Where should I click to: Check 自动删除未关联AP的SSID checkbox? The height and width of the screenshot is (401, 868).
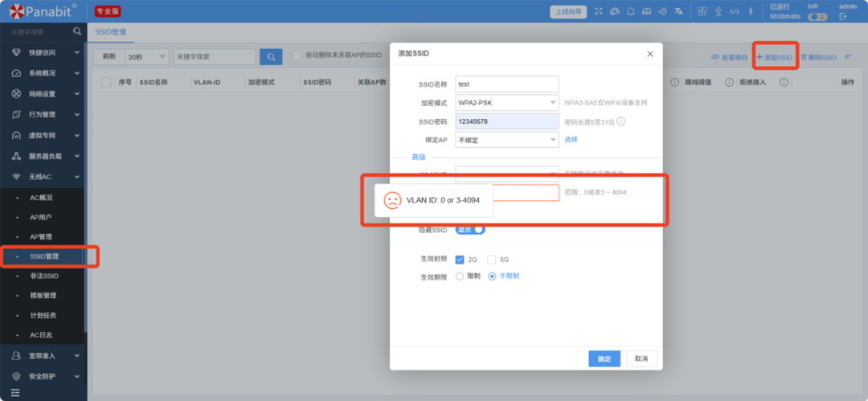tap(297, 55)
